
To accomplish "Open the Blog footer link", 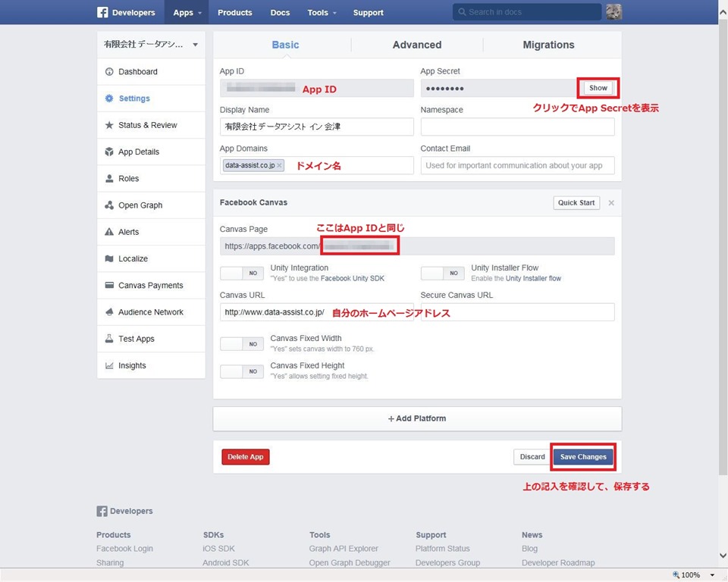I will pyautogui.click(x=529, y=549).
